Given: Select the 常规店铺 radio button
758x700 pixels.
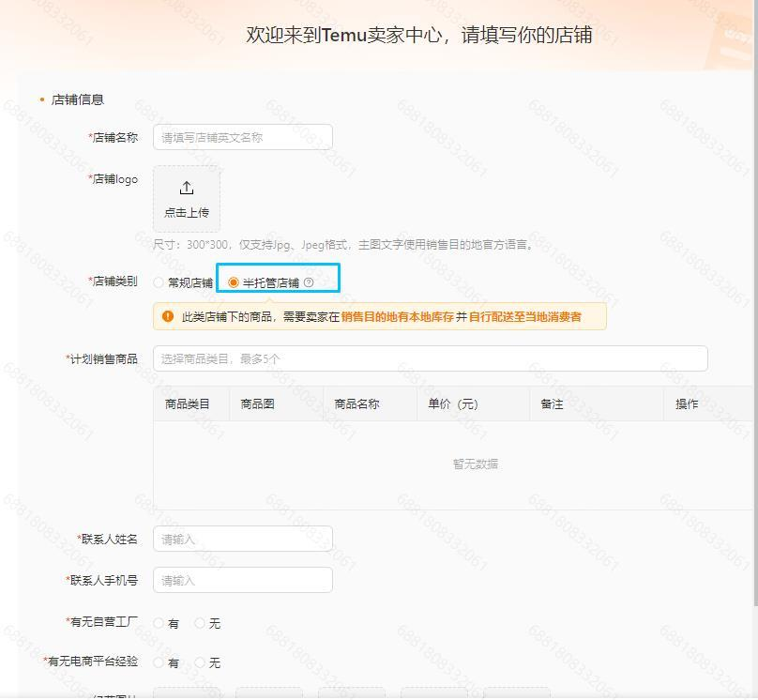Looking at the screenshot, I should pos(159,279).
